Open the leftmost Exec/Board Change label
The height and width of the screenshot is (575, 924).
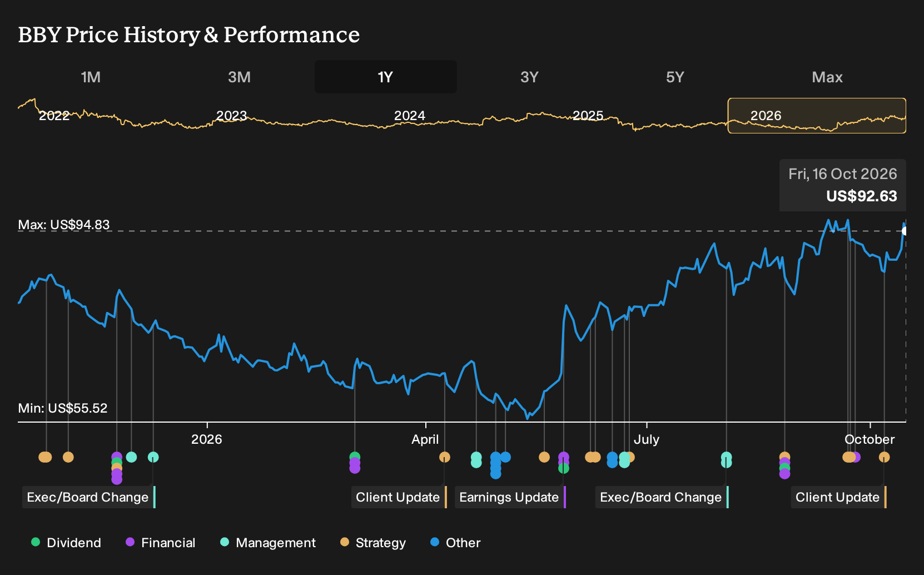[x=89, y=497]
